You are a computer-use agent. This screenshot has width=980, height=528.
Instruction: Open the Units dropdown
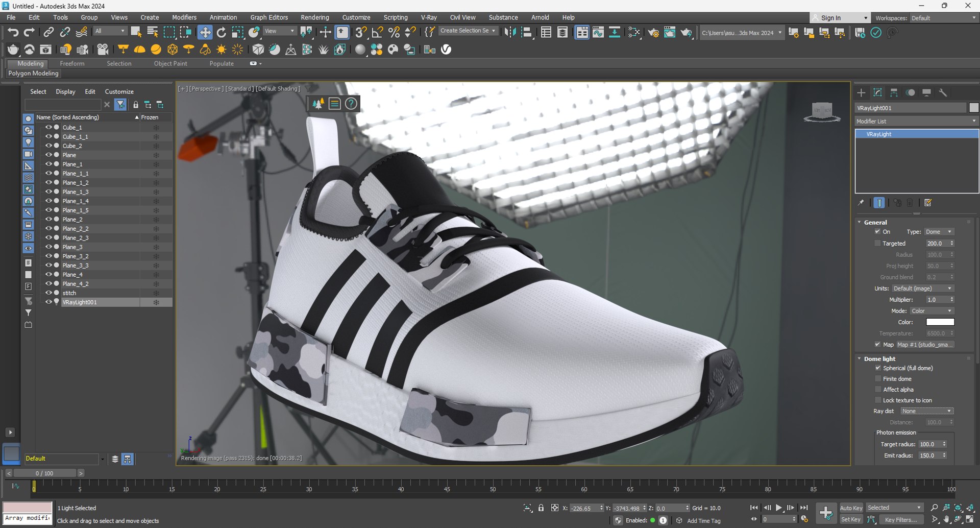point(923,289)
